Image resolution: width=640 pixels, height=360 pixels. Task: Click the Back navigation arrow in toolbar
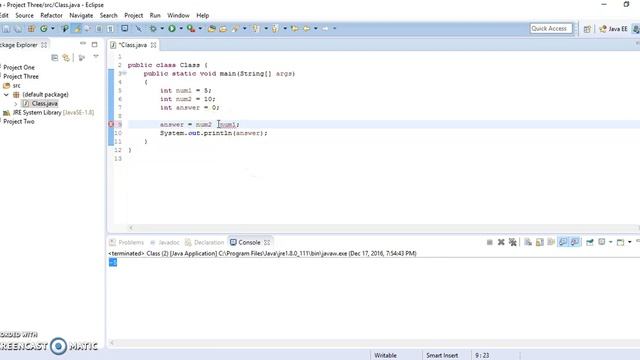pyautogui.click(x=306, y=29)
